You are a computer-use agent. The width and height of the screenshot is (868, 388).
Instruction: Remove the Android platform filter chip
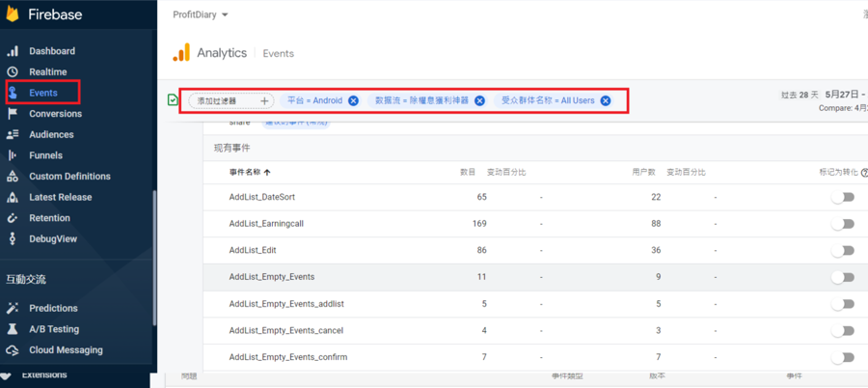pyautogui.click(x=353, y=100)
